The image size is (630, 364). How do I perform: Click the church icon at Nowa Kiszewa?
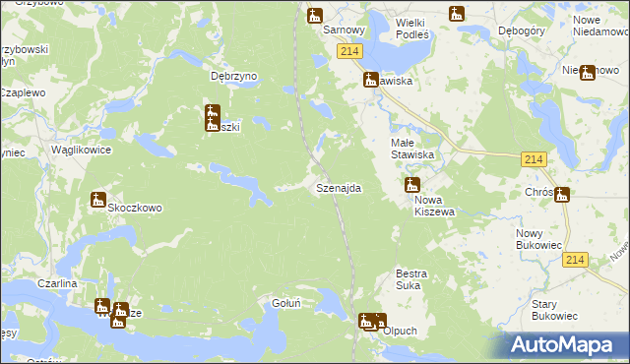point(412,185)
